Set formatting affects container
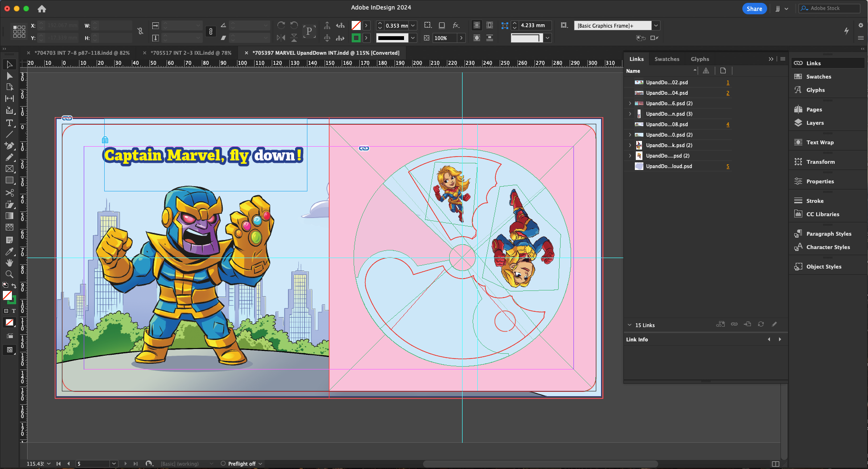The width and height of the screenshot is (868, 469). pyautogui.click(x=6, y=311)
